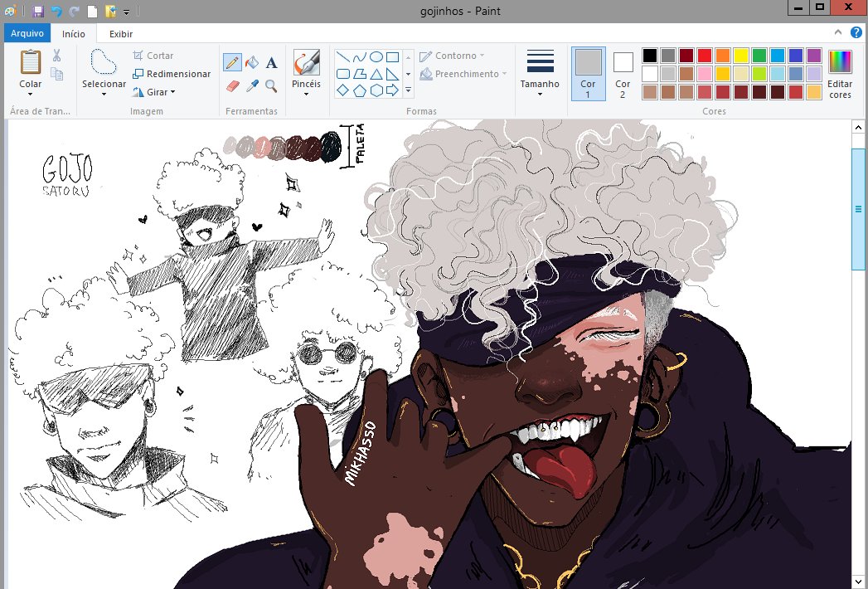This screenshot has width=868, height=589.
Task: Click the undo arrow in title bar
Action: [x=56, y=11]
